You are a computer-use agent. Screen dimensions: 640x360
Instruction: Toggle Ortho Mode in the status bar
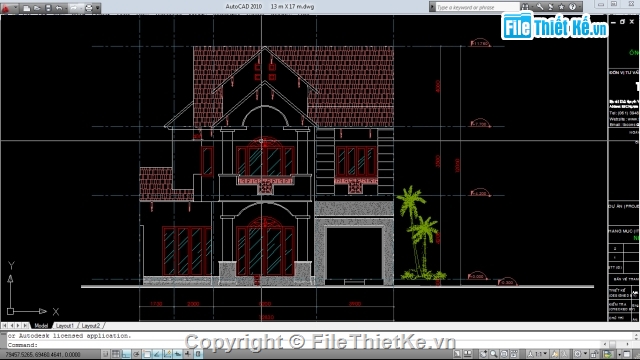pos(126,354)
